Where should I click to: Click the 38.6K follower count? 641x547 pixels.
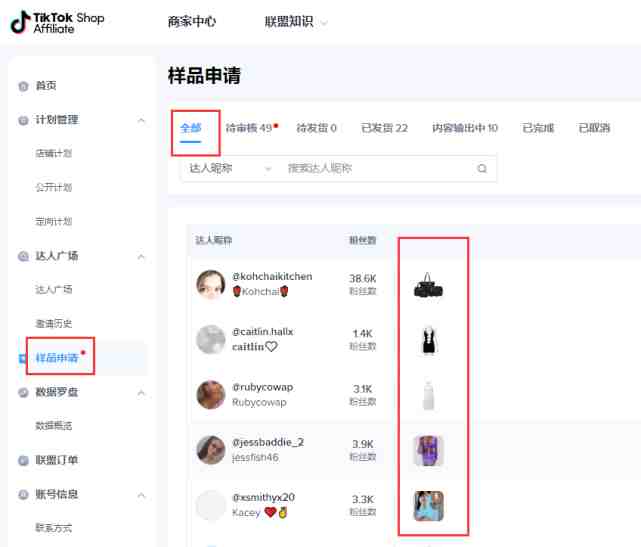[362, 279]
